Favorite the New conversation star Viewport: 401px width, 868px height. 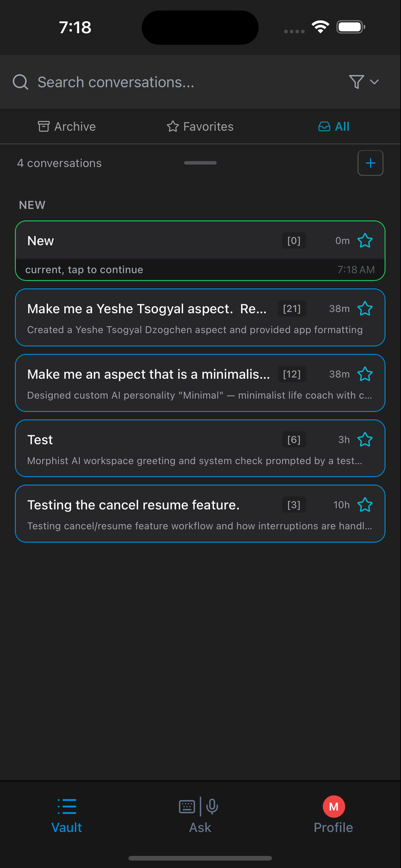[365, 241]
